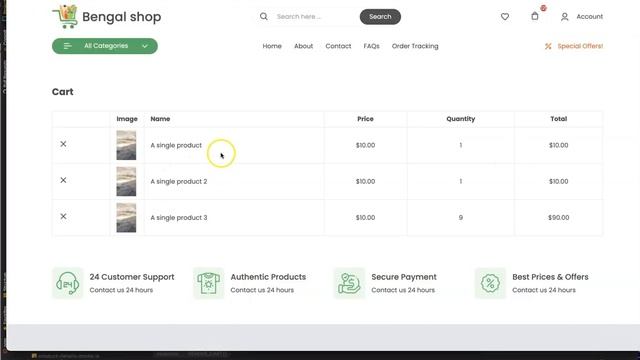
Task: Click the Best Prices & Offers badge icon
Action: click(x=490, y=283)
